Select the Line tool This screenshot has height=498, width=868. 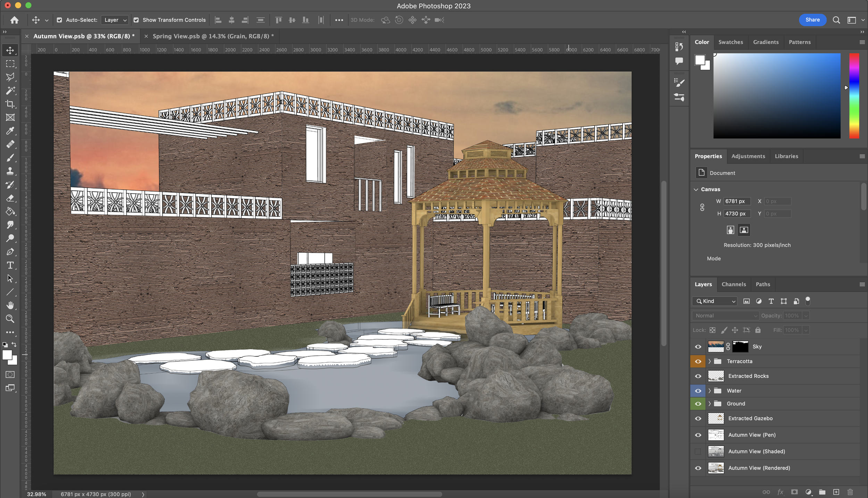10,292
